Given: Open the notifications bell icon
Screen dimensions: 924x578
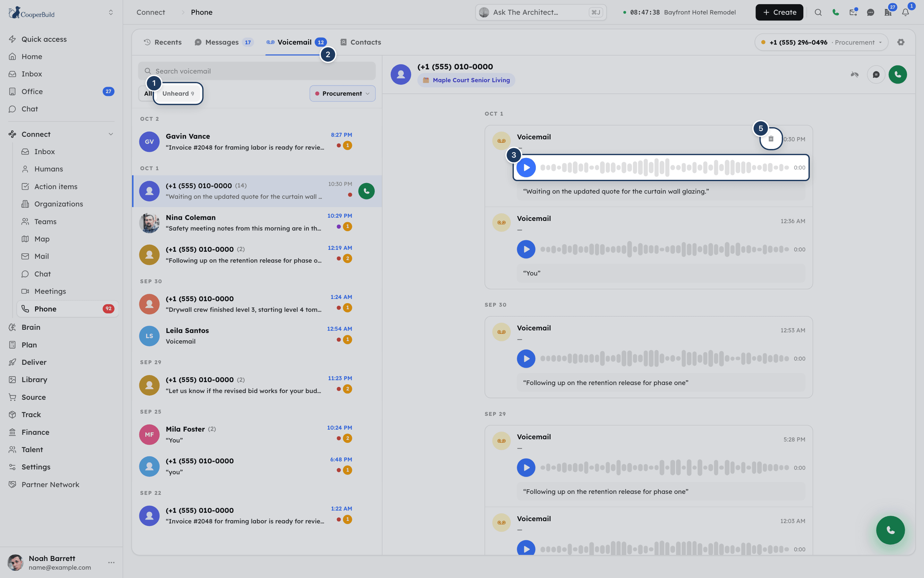Looking at the screenshot, I should pyautogui.click(x=905, y=12).
